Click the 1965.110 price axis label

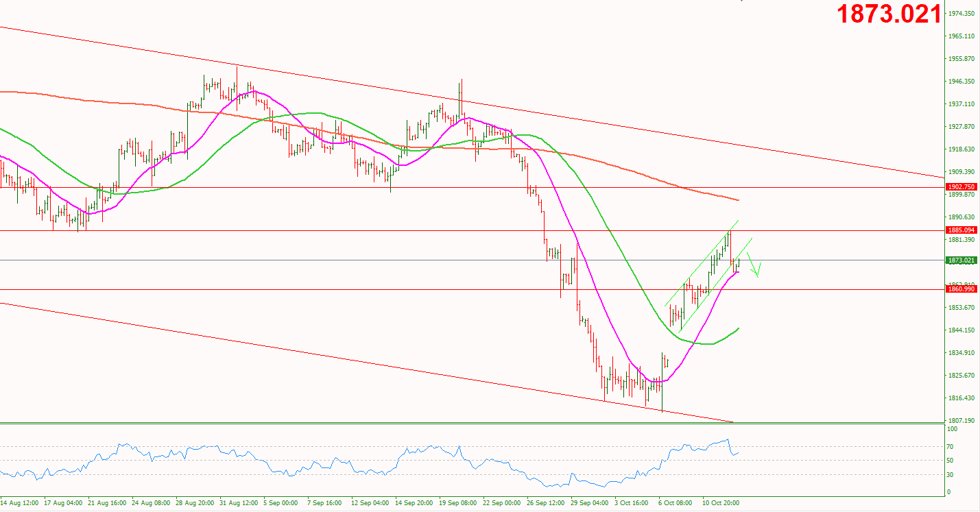point(961,36)
